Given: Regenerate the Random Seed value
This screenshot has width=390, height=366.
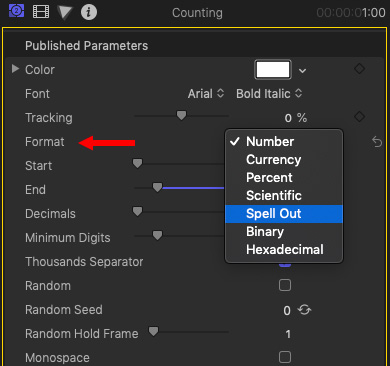Looking at the screenshot, I should [x=304, y=310].
